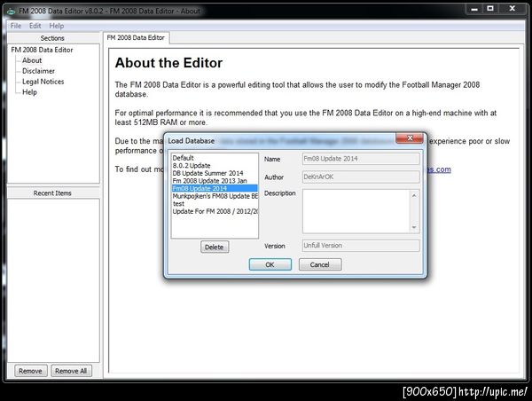This screenshot has height=401, width=532.
Task: Select FM 2008 Data Editor root tree node
Action: tap(42, 50)
